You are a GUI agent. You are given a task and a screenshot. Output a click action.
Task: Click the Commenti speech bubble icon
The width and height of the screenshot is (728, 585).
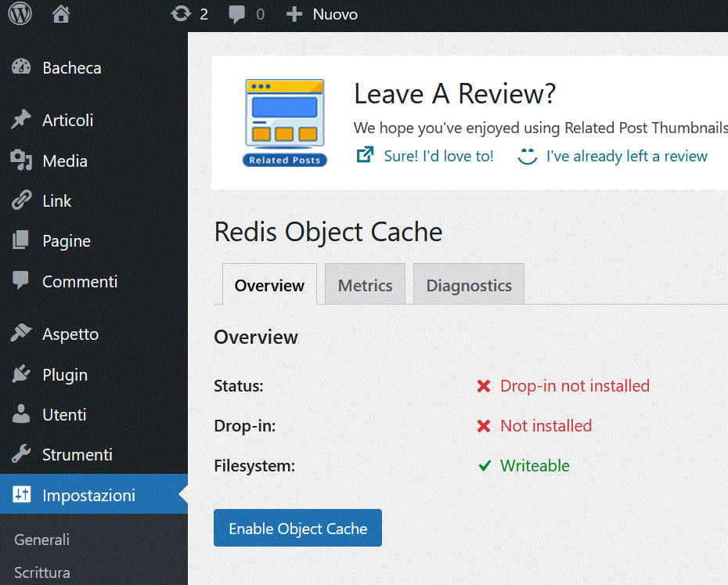click(x=21, y=280)
